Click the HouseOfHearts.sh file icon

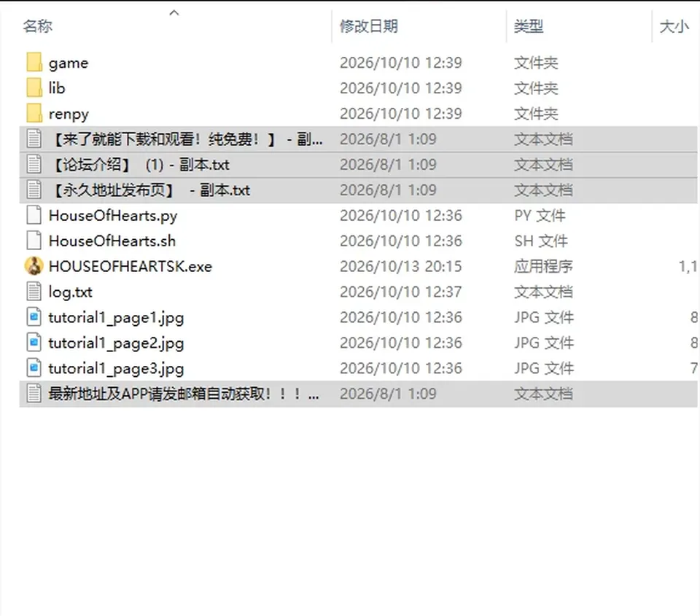click(34, 241)
